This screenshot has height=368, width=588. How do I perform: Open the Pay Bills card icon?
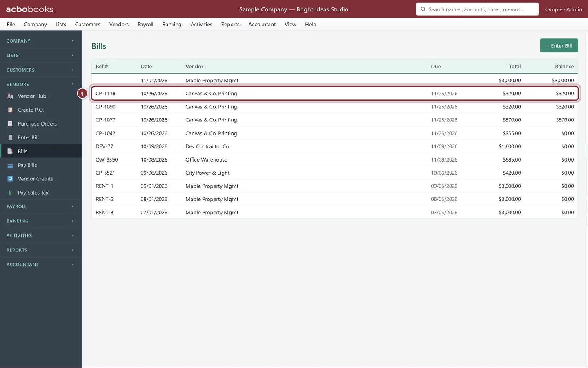click(10, 165)
